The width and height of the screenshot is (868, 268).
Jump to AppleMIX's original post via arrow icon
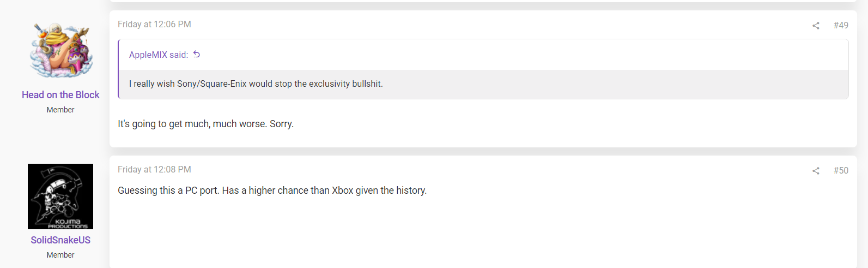pyautogui.click(x=197, y=54)
